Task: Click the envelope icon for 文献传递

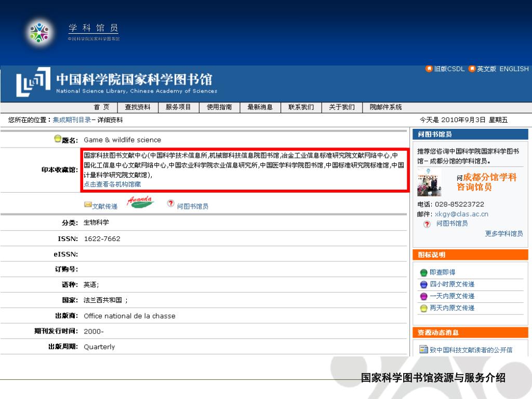Action: point(88,205)
